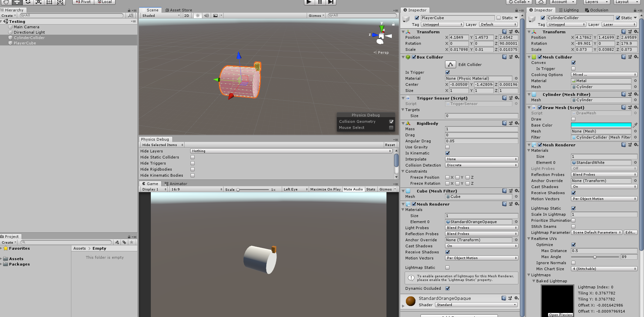Toggle Mute Audio button
Screen dimensions: 644x317
(353, 189)
